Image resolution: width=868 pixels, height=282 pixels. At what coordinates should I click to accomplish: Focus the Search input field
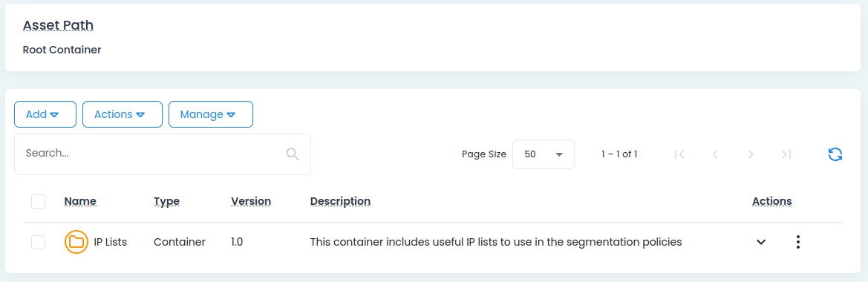point(162,154)
